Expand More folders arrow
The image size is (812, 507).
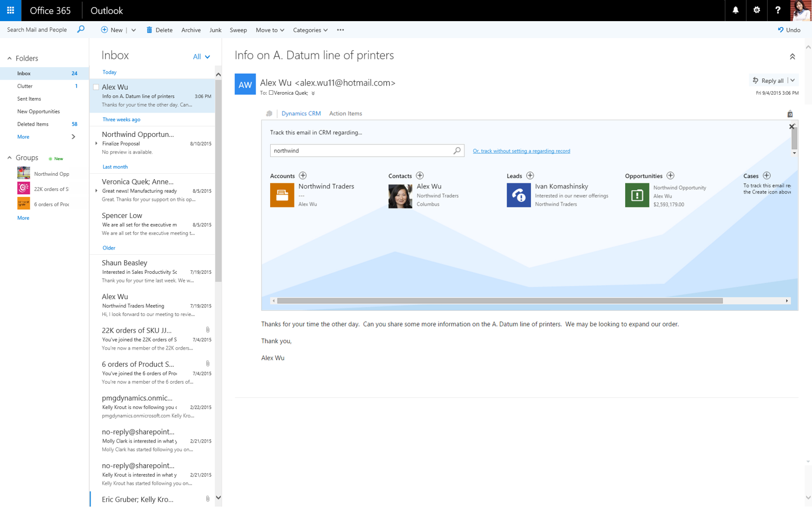[74, 137]
